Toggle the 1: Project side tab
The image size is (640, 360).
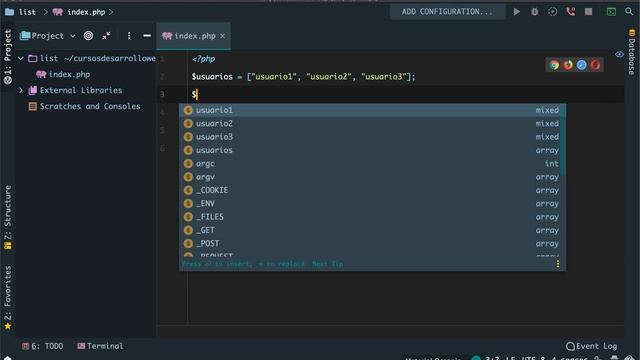(x=8, y=57)
